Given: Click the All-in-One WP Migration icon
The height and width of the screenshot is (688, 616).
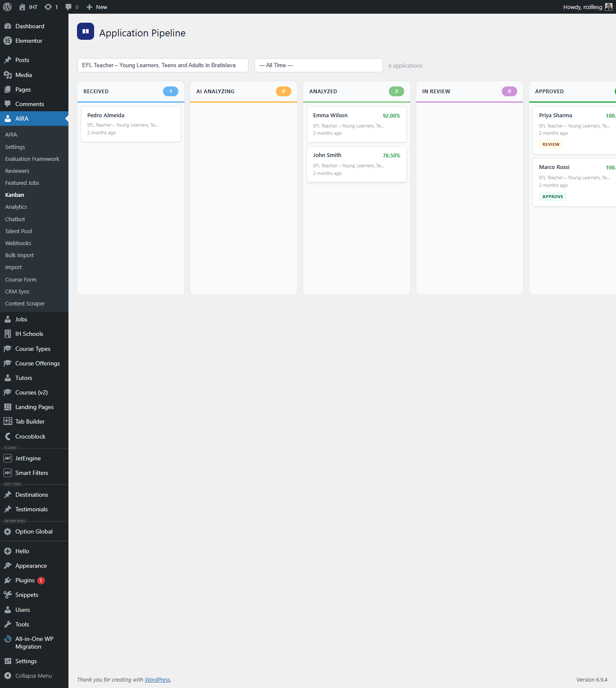Looking at the screenshot, I should (8, 639).
